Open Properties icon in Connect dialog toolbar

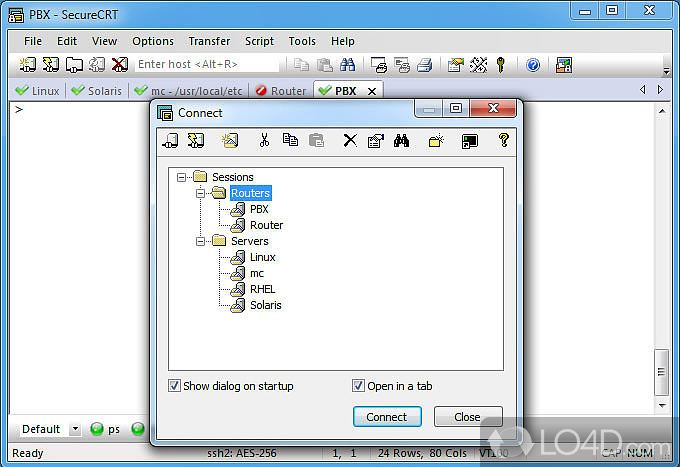tap(376, 140)
